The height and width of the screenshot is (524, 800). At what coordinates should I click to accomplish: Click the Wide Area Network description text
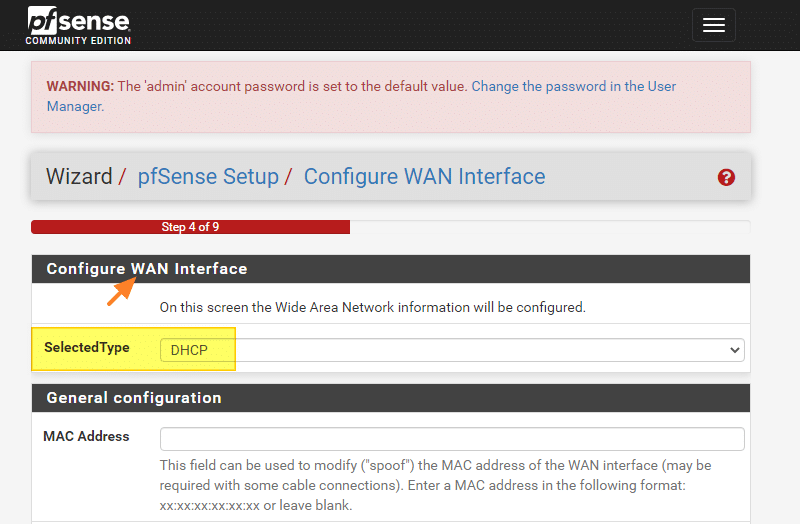pyautogui.click(x=372, y=307)
